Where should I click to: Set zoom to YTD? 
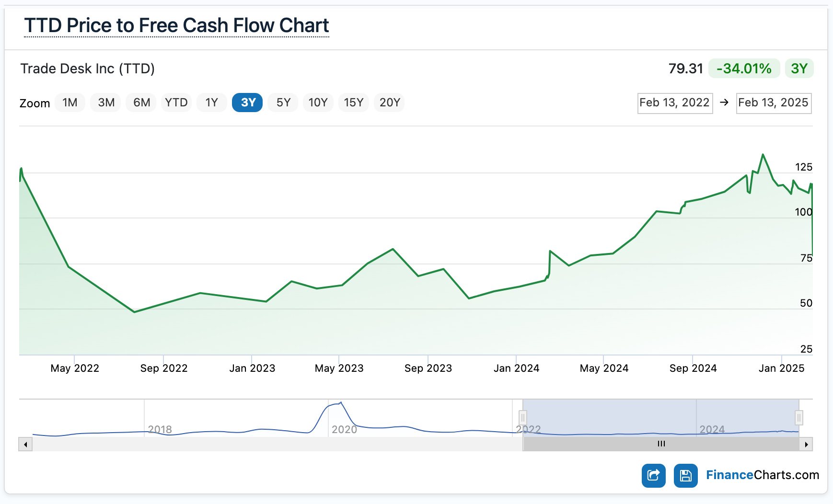pyautogui.click(x=176, y=103)
